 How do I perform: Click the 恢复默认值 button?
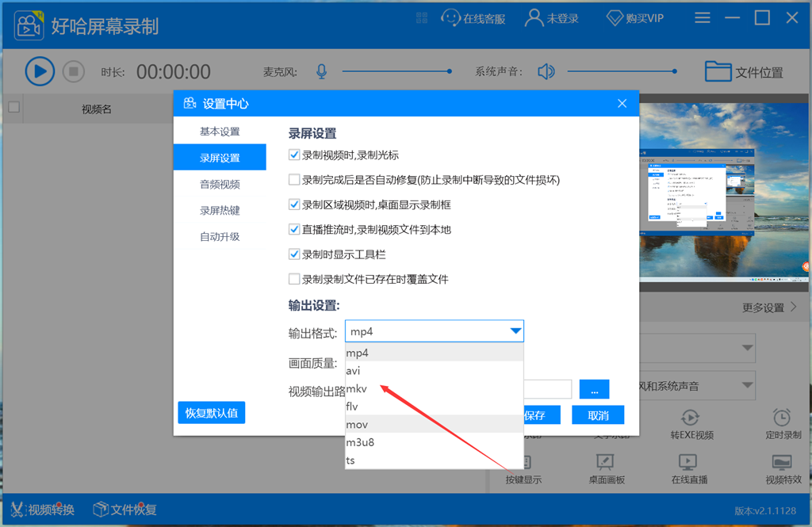[211, 413]
